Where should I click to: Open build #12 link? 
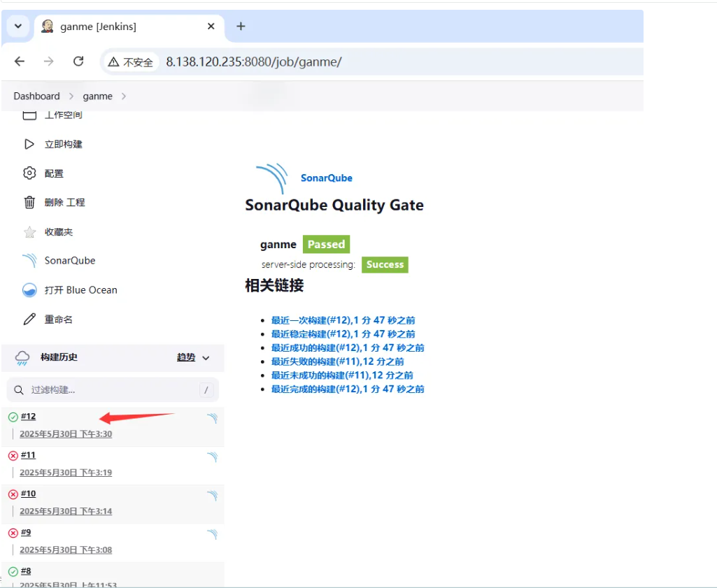29,416
